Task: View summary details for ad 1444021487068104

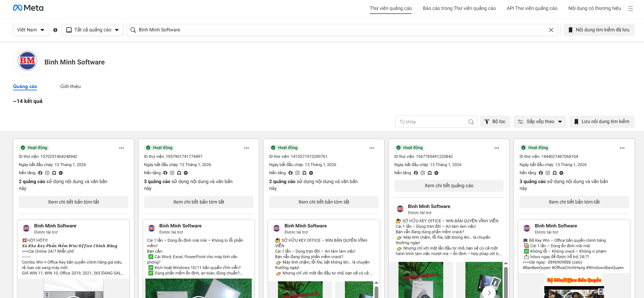Action: [x=574, y=202]
